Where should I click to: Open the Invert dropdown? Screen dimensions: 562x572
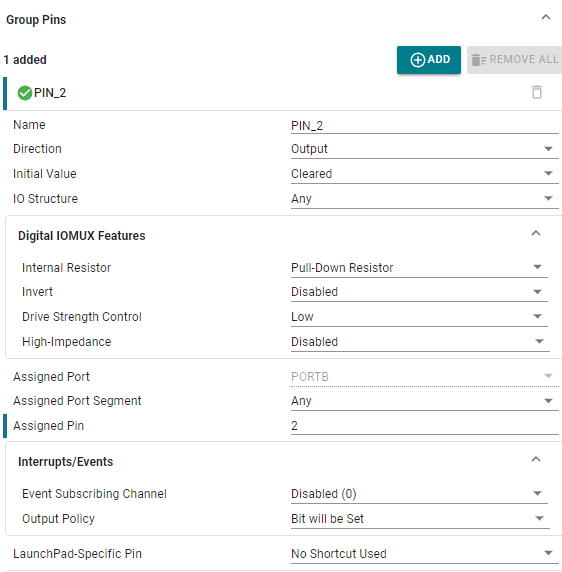point(419,292)
